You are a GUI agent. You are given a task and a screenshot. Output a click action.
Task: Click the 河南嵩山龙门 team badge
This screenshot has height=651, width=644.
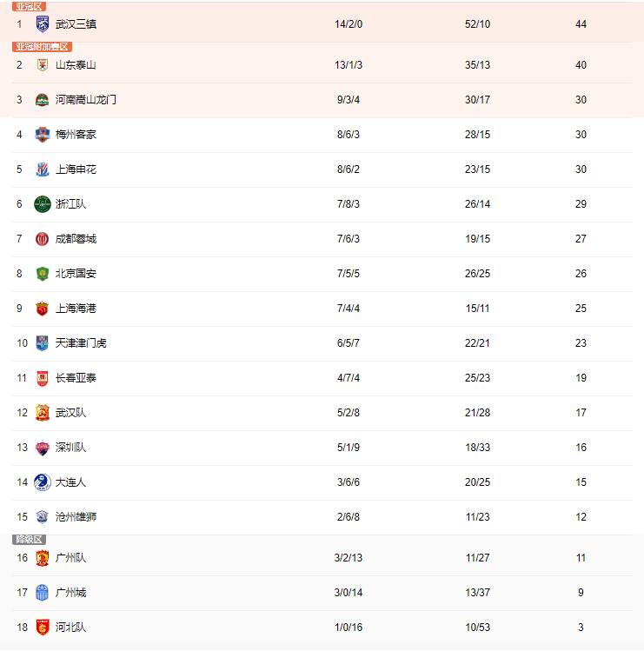(43, 100)
